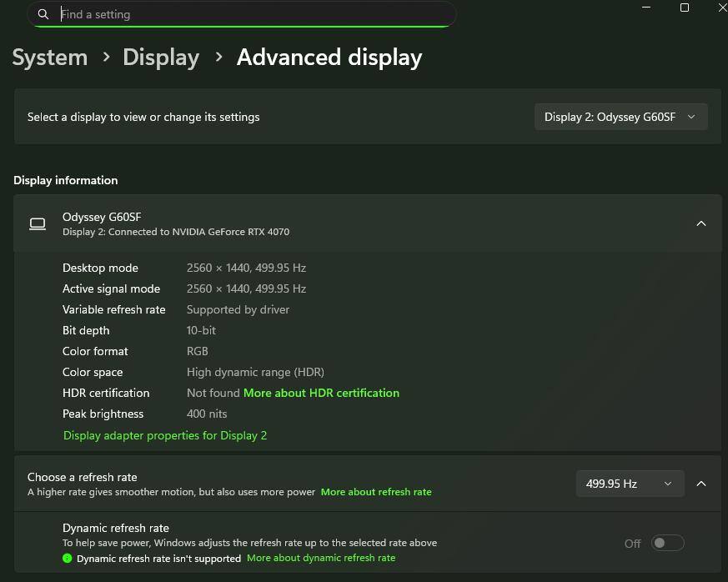Open the More about HDR certification link
The height and width of the screenshot is (582, 728).
point(321,393)
